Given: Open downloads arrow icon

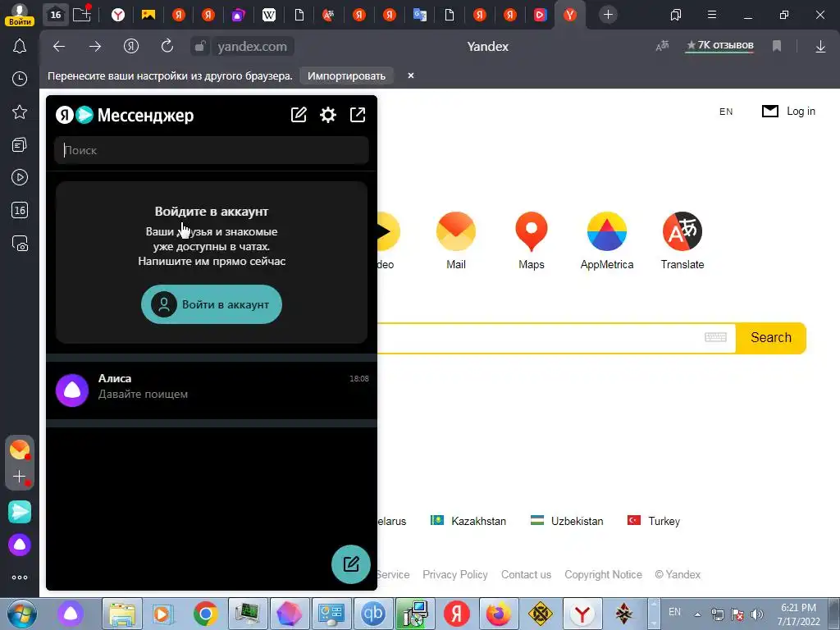Looking at the screenshot, I should [x=820, y=47].
